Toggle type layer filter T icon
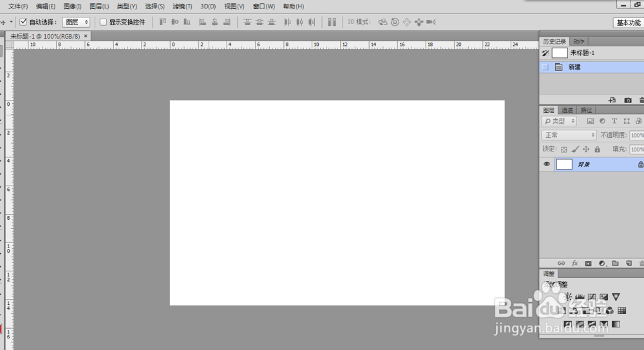The width and height of the screenshot is (644, 350). point(614,121)
